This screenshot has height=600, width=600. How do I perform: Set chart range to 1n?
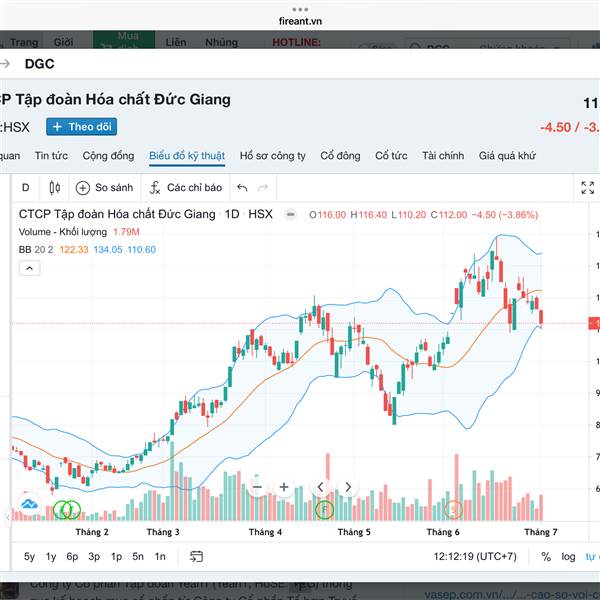160,556
